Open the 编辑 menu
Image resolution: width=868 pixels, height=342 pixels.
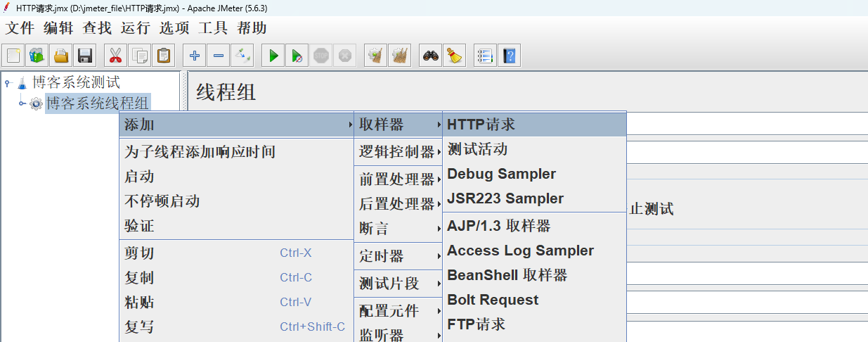coord(58,28)
